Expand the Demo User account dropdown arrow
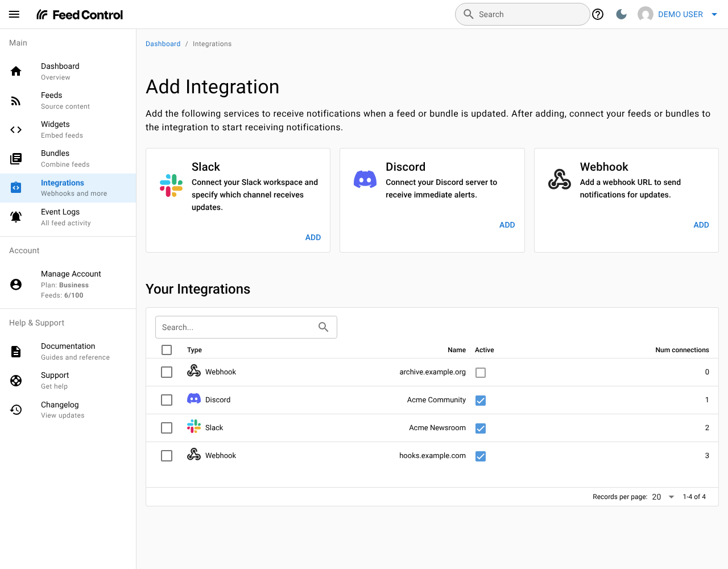Screen dimensions: 728x569 714,15
